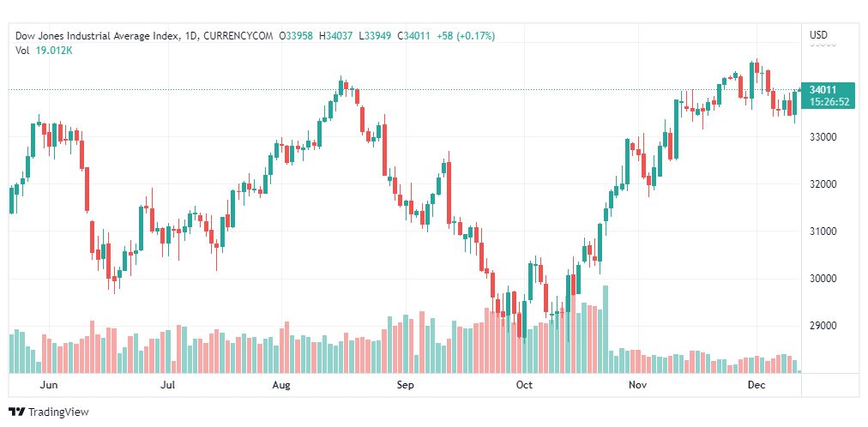Click the Nov label on time axis
The height and width of the screenshot is (427, 868).
point(637,386)
